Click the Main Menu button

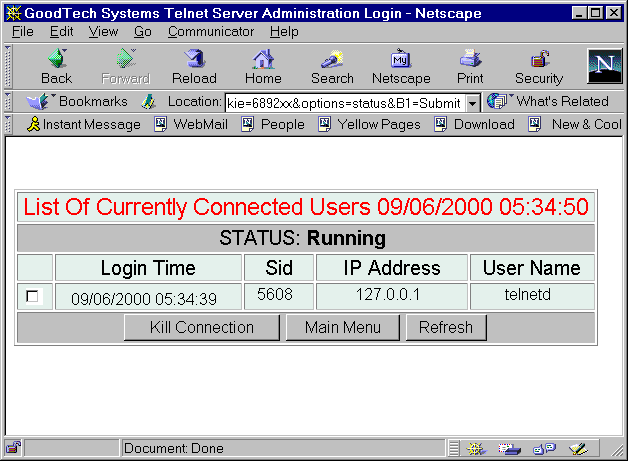coord(343,328)
